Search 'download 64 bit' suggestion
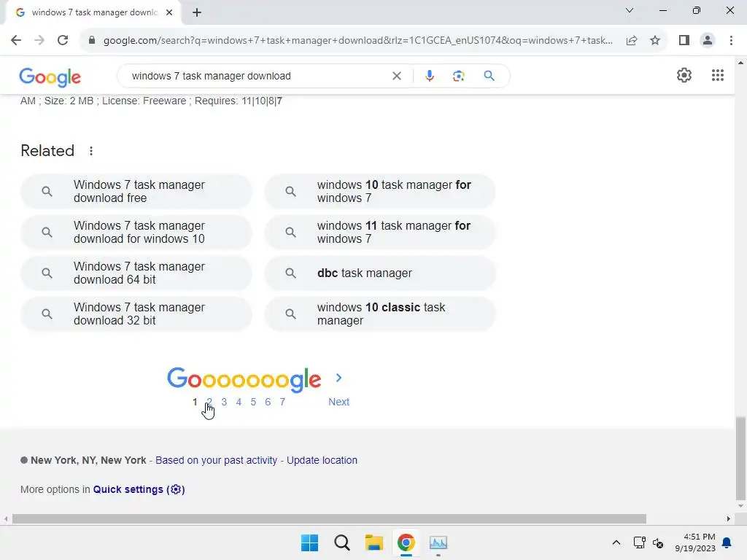This screenshot has width=747, height=560. pyautogui.click(x=136, y=273)
